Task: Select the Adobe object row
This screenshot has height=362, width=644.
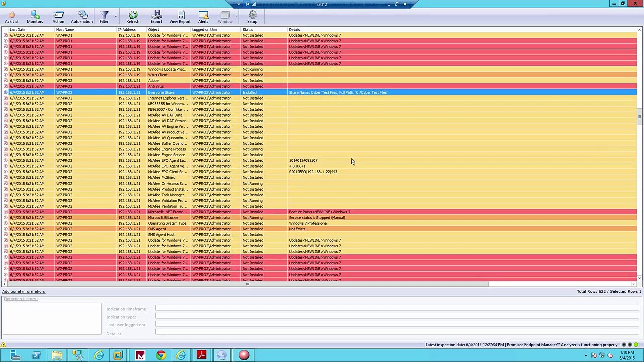Action: pyautogui.click(x=320, y=81)
